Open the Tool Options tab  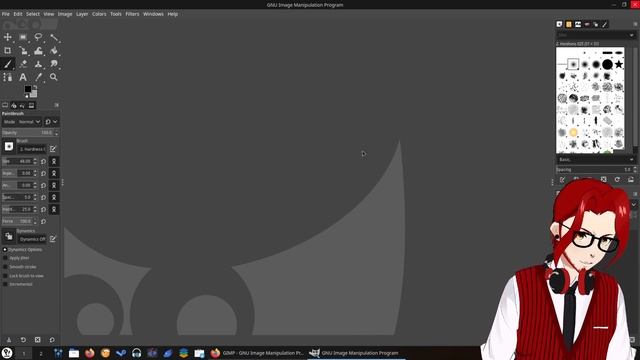point(5,105)
